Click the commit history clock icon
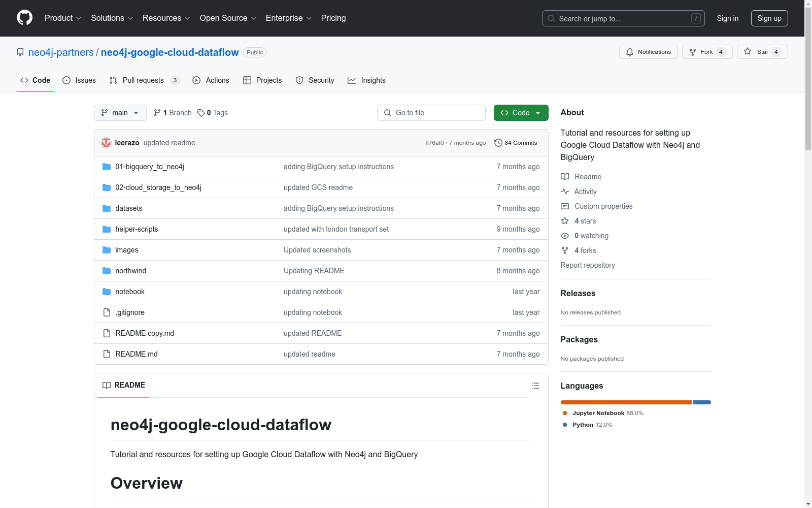Viewport: 812px width, 508px height. click(x=498, y=143)
